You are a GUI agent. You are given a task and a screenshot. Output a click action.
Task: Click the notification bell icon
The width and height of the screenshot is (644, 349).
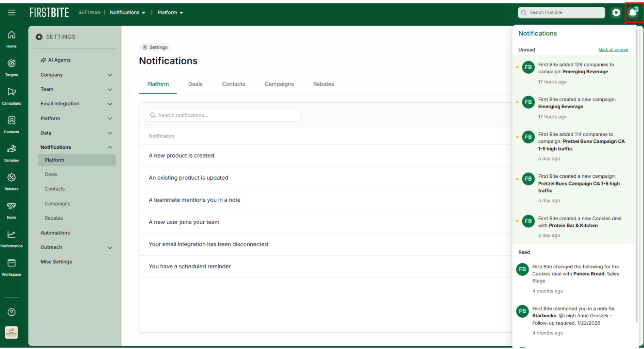coord(633,13)
